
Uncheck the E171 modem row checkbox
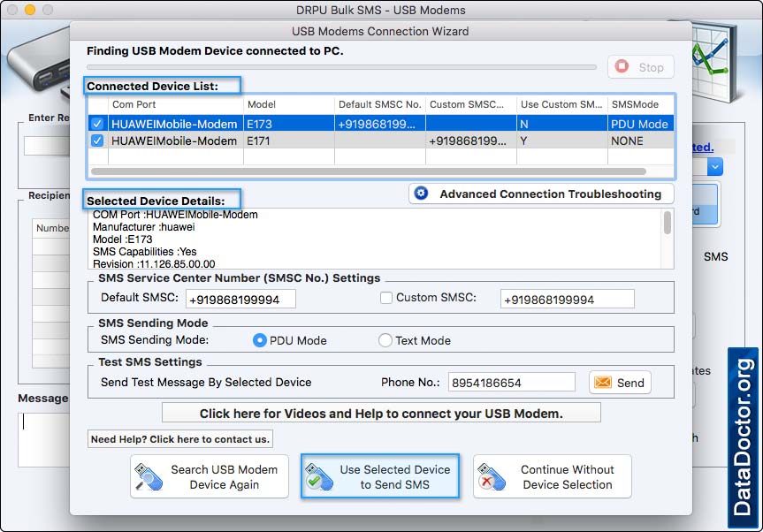pyautogui.click(x=97, y=141)
